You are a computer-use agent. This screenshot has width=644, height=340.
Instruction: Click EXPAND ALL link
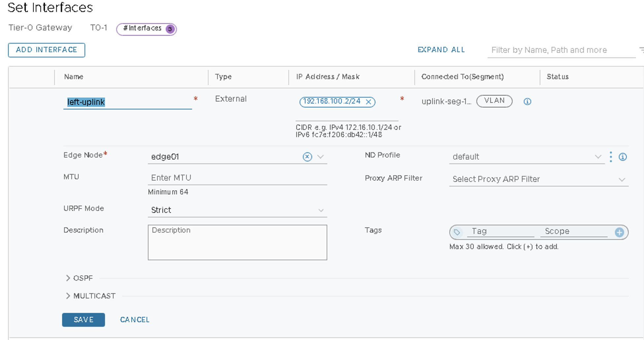(x=441, y=50)
